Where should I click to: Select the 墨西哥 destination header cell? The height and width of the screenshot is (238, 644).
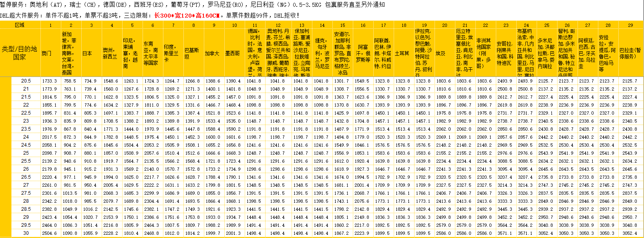tap(233, 53)
